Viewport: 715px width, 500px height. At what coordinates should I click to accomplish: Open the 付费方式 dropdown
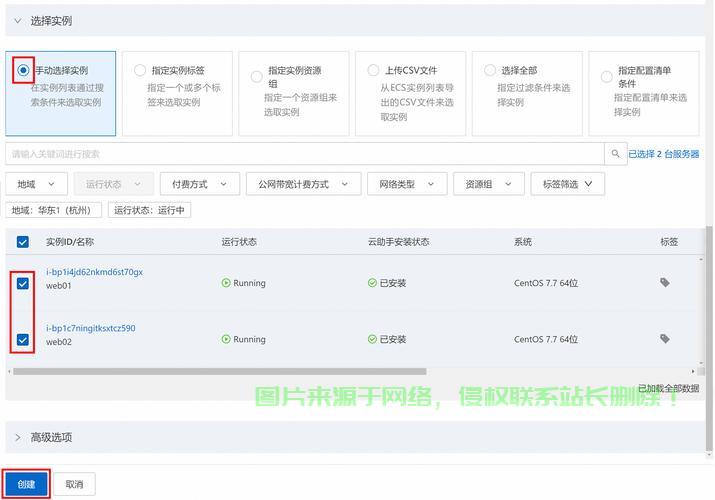click(200, 184)
